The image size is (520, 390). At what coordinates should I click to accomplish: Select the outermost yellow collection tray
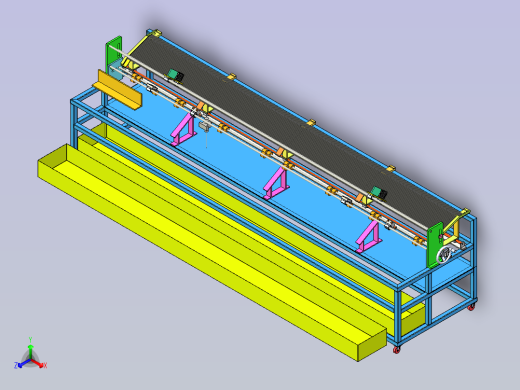tap(212, 252)
